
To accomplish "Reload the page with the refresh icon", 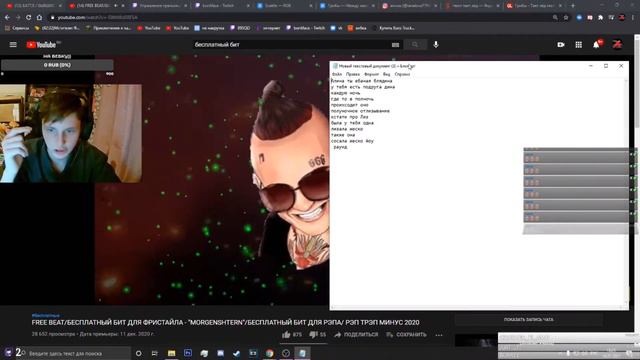I will [x=28, y=18].
